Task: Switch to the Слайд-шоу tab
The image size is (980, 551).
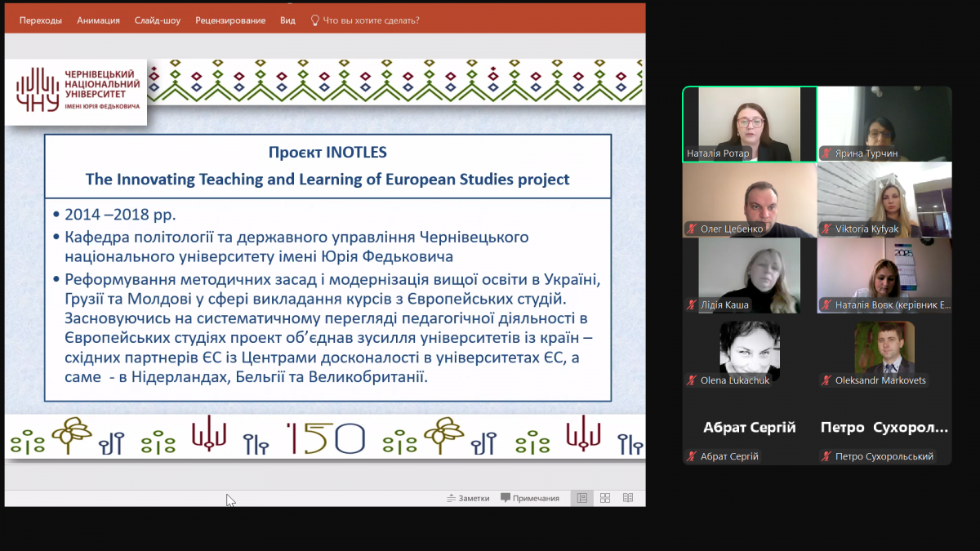Action: 158,20
